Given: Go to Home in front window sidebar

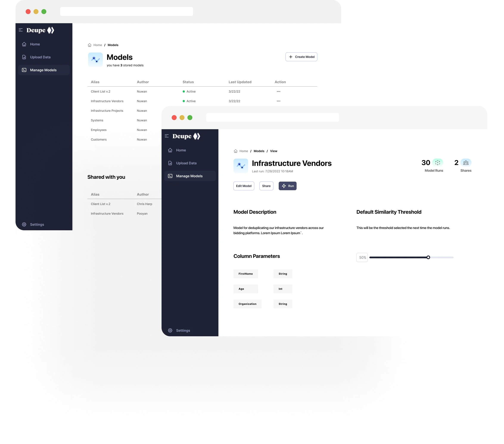Looking at the screenshot, I should click(x=181, y=150).
